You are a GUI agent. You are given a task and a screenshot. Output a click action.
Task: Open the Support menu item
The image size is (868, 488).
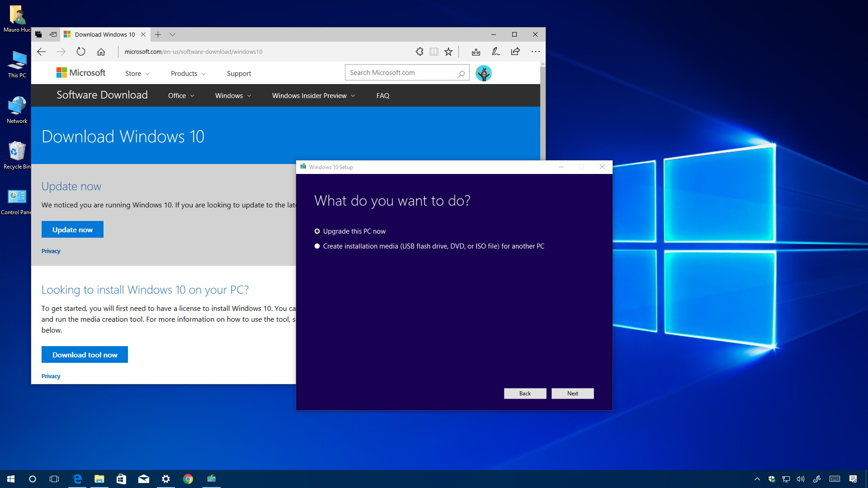coord(238,73)
